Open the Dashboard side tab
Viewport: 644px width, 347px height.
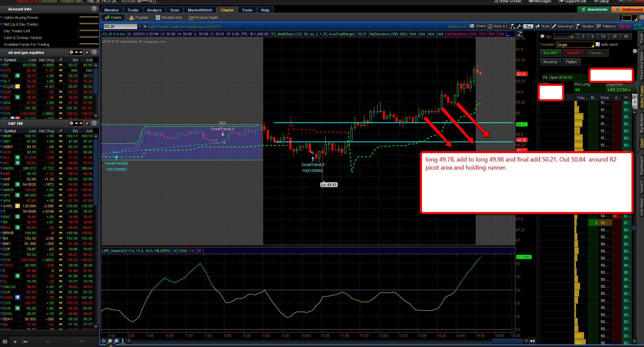(x=641, y=166)
